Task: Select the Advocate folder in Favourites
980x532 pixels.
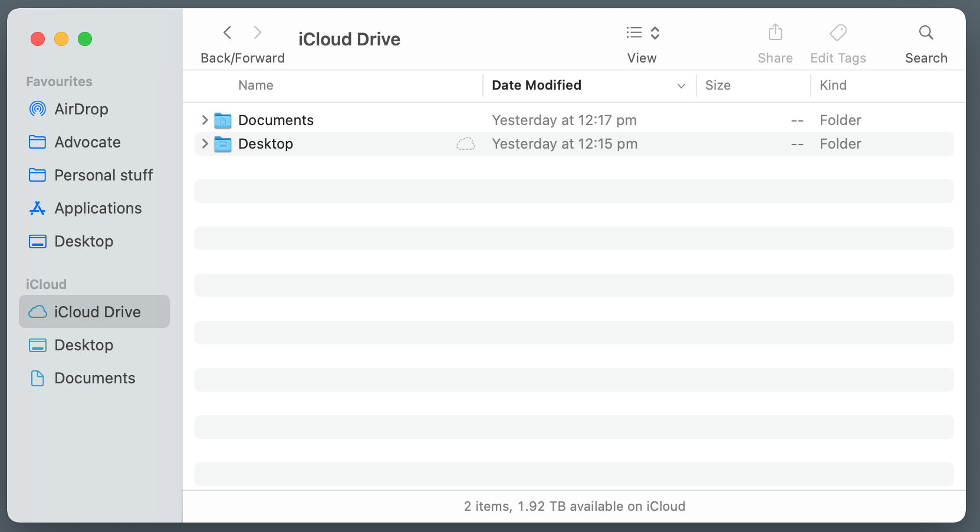Action: tap(87, 142)
